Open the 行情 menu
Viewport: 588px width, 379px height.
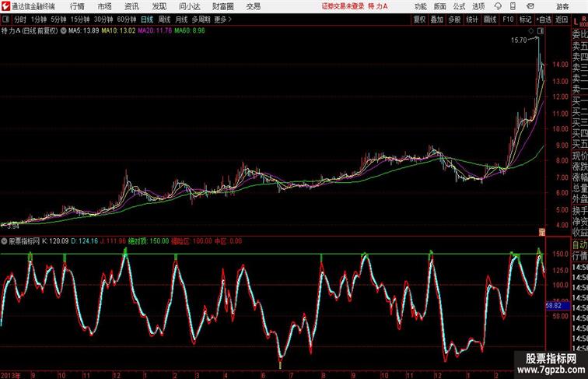click(77, 6)
